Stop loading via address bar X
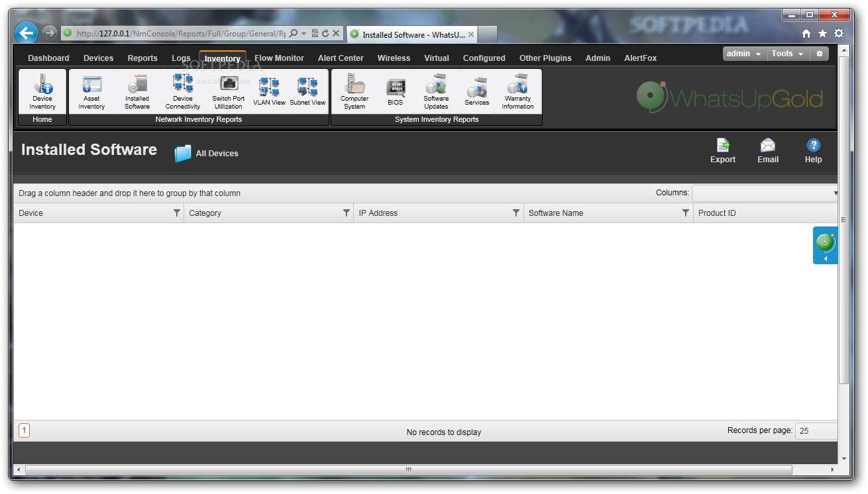The image size is (868, 494). (x=336, y=33)
